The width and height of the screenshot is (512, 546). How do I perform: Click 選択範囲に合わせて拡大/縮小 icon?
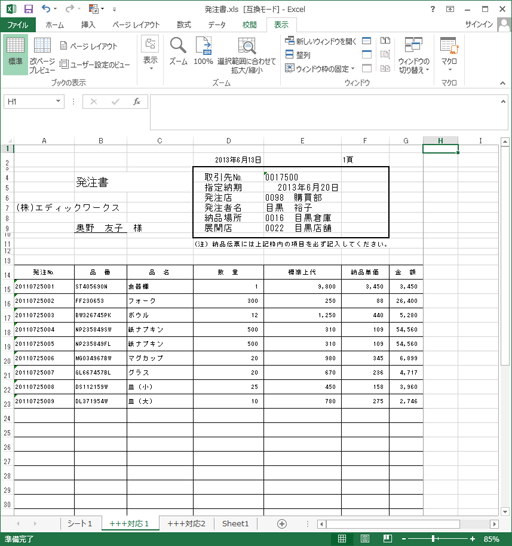click(x=247, y=56)
